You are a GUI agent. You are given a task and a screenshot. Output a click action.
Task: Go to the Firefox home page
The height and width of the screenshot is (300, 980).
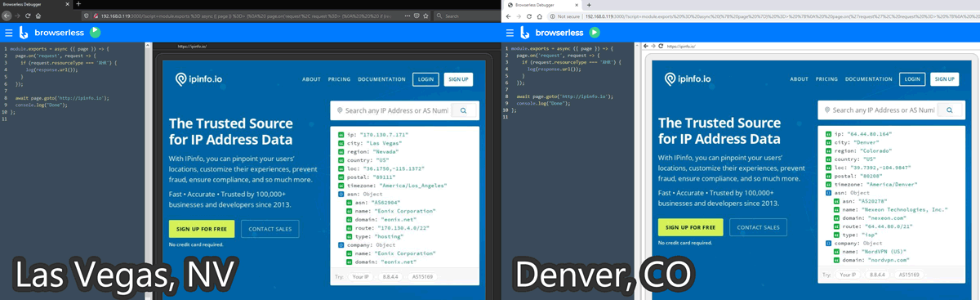[38, 16]
